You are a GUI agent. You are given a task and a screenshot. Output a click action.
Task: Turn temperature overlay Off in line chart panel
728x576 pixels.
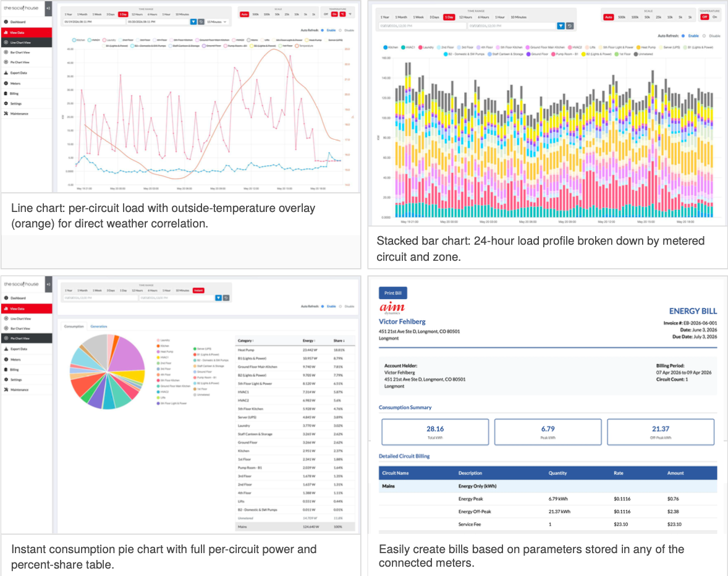(x=326, y=14)
